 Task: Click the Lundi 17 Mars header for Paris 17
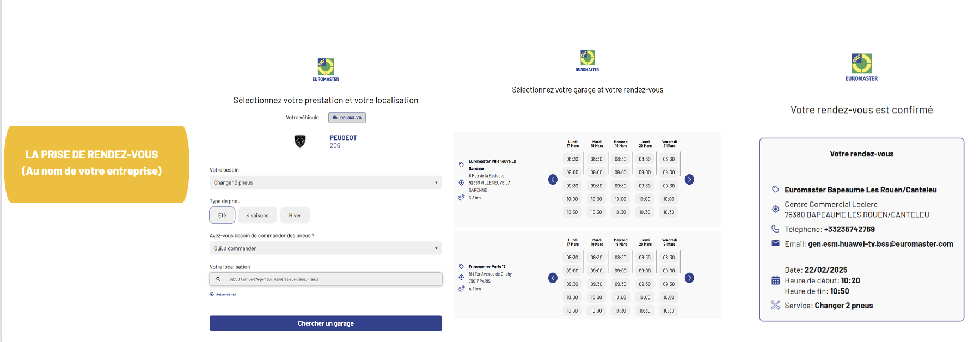(x=573, y=242)
